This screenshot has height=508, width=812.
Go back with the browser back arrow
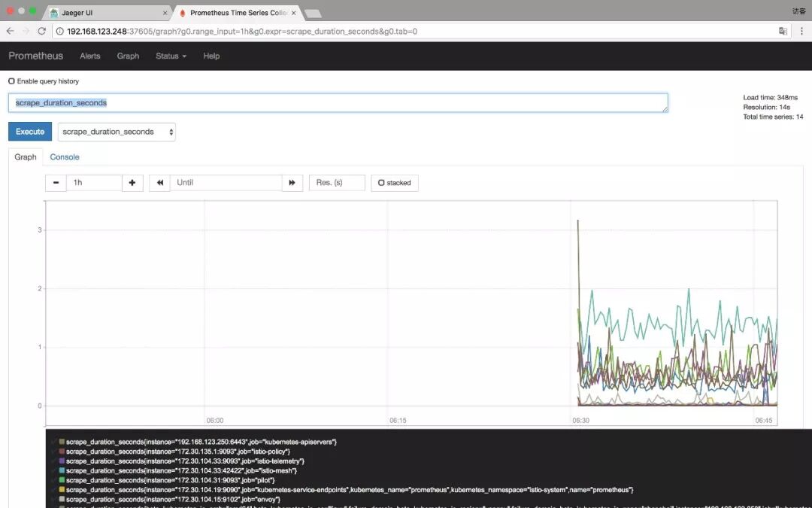pyautogui.click(x=10, y=31)
